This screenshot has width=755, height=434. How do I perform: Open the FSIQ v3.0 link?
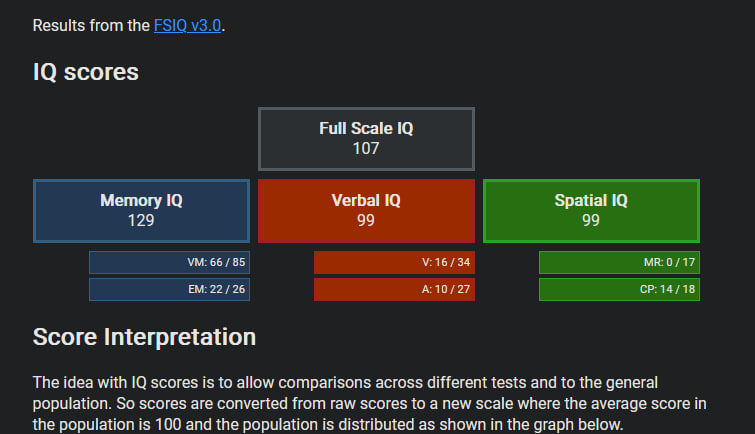187,25
